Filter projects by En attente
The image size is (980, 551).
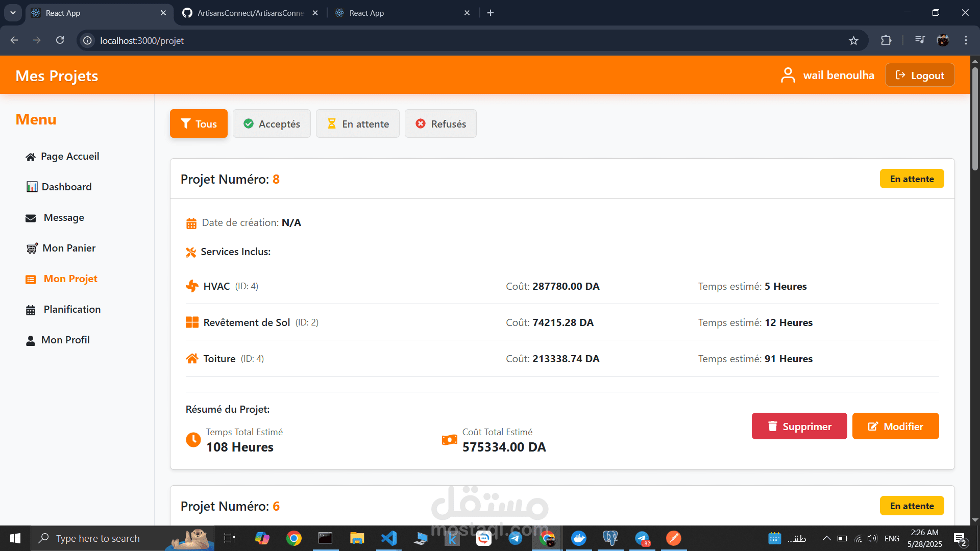[357, 124]
